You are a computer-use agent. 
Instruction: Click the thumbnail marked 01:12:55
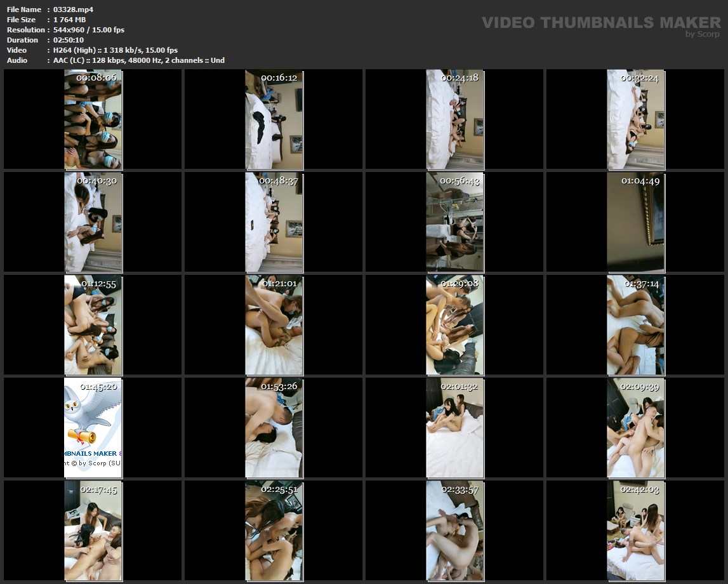tap(93, 325)
